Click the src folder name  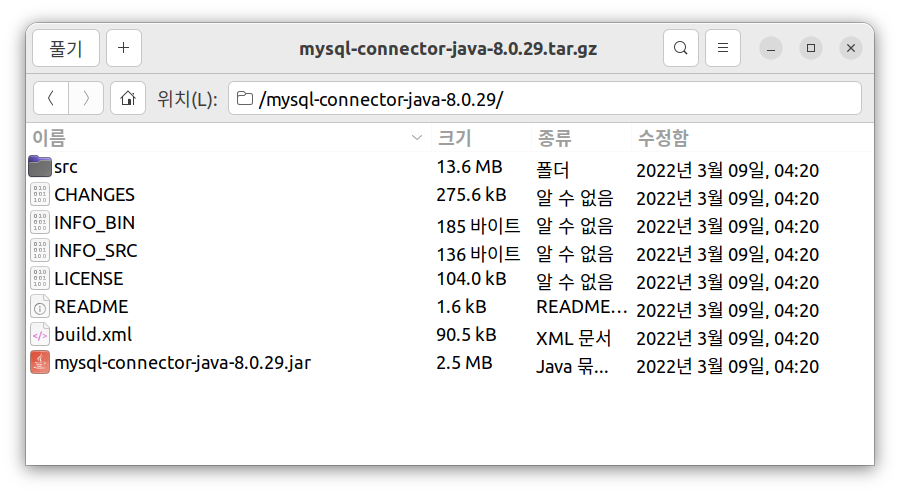[x=66, y=168]
